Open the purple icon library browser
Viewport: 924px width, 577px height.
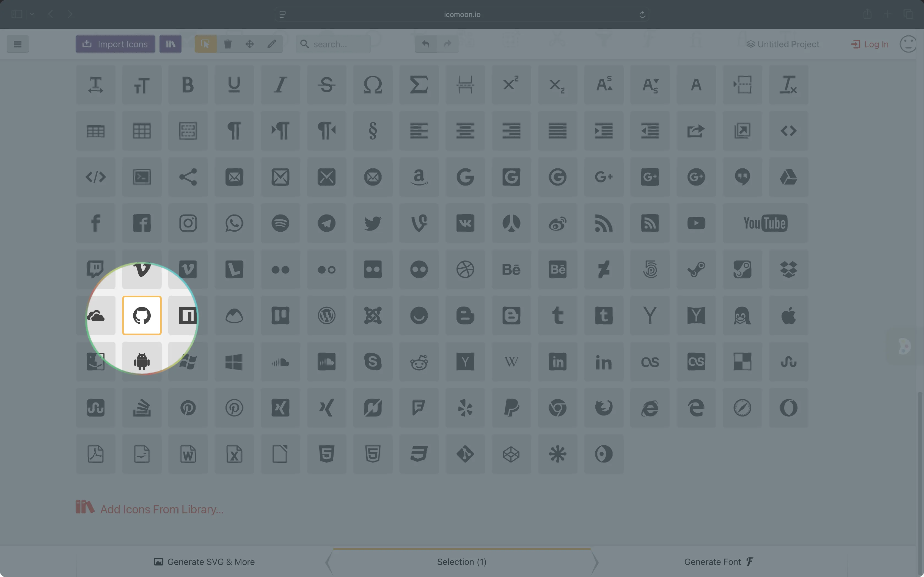pos(170,44)
